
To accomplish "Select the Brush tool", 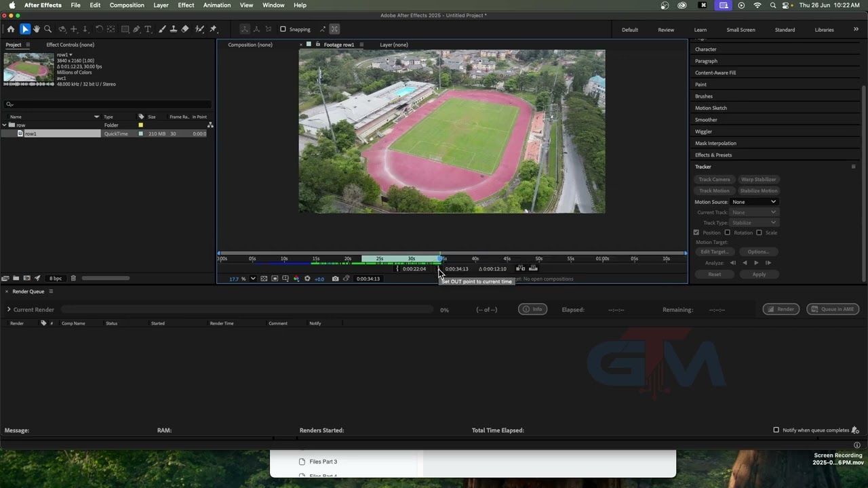I will click(162, 29).
